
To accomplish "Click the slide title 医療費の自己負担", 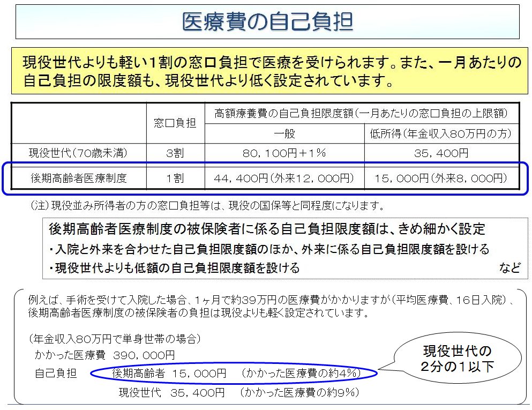I will [267, 22].
